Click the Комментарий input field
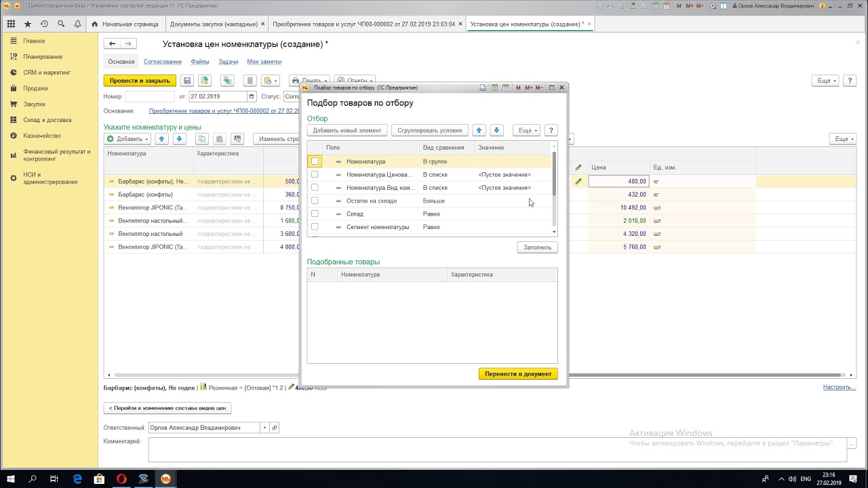Screen dimensions: 868x488 click(x=497, y=449)
